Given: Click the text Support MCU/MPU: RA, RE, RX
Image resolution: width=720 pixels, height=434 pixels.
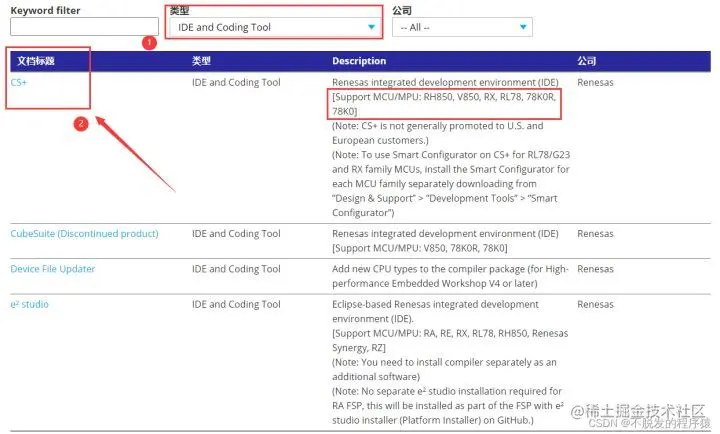Looking at the screenshot, I should click(x=450, y=340).
